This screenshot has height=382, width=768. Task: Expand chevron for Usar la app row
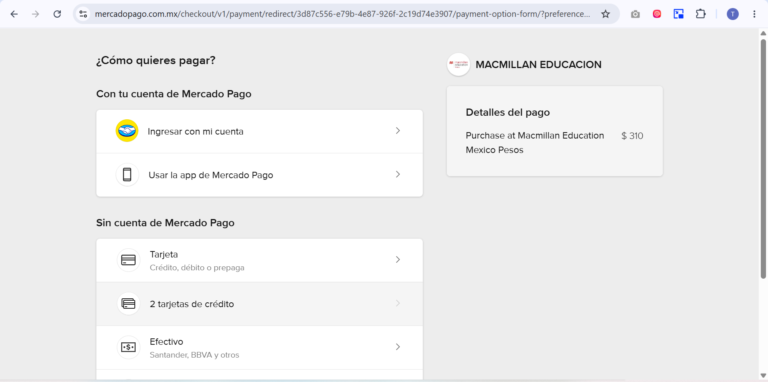398,174
